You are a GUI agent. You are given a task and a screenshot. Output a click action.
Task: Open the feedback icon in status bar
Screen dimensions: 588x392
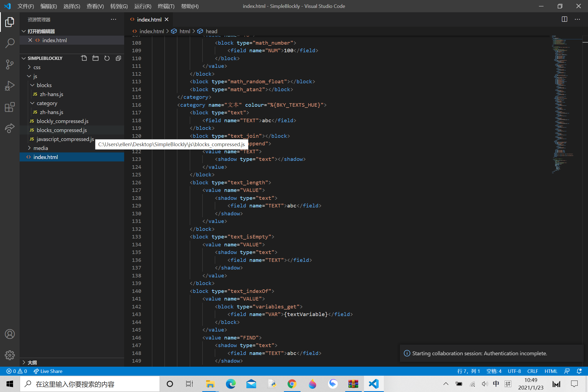coord(567,371)
